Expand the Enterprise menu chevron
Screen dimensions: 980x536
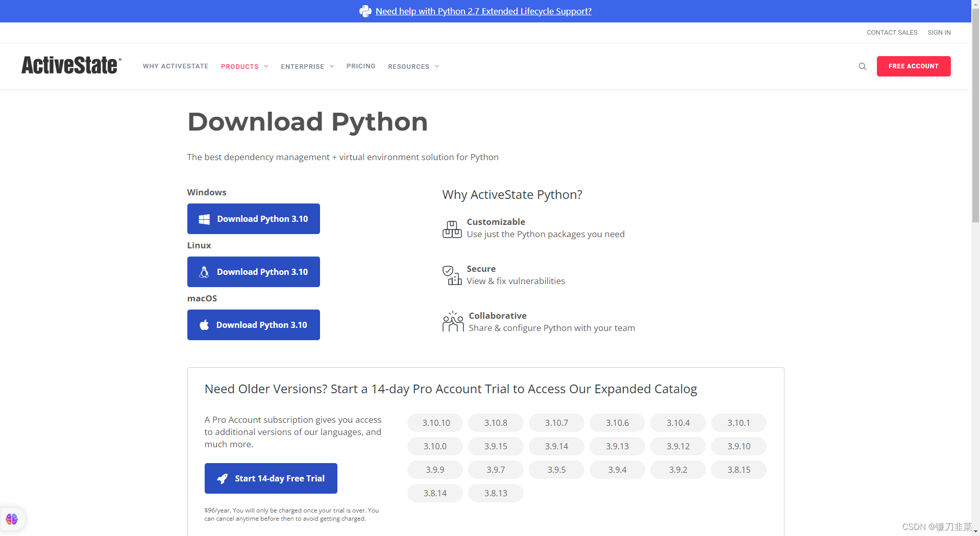332,66
